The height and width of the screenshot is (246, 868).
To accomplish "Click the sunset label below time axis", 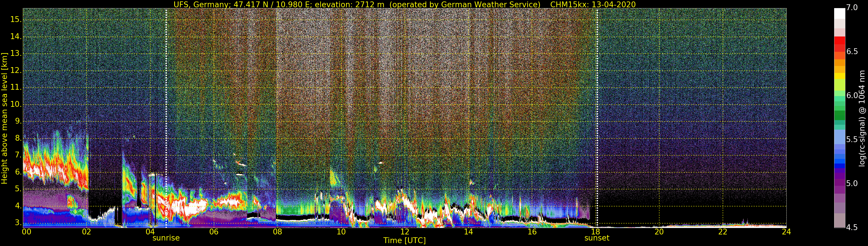I will [597, 238].
